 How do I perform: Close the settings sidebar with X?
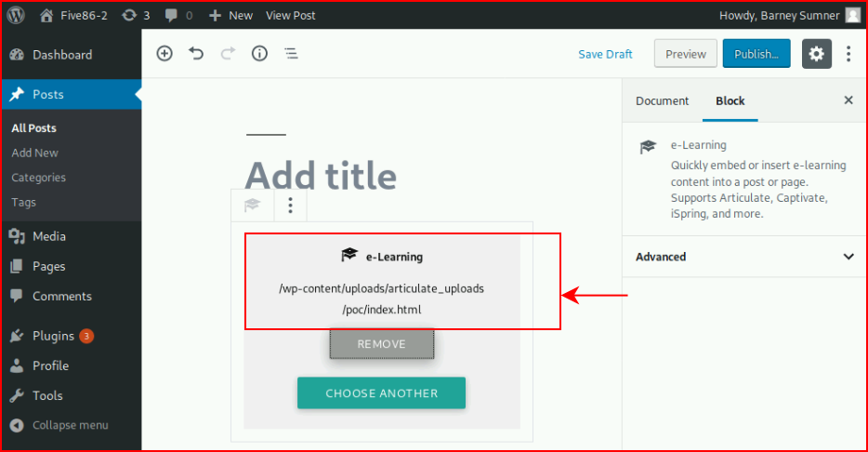tap(848, 100)
